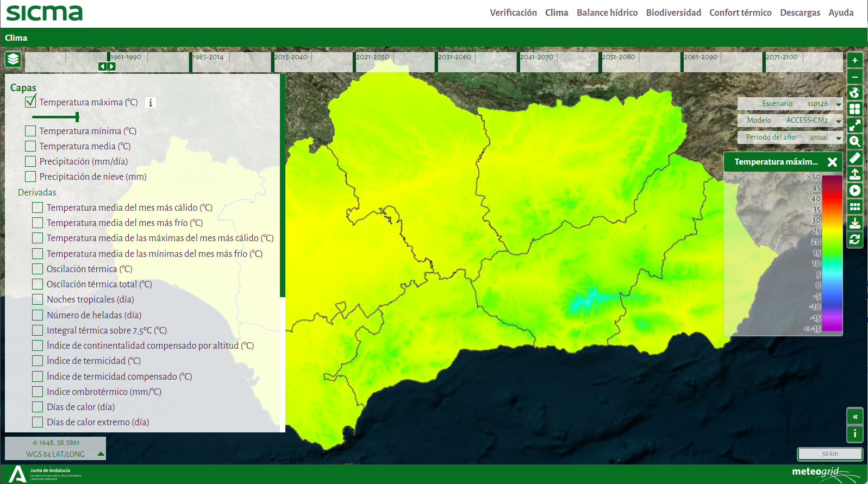Show info for Temperatura máxima layer
The width and height of the screenshot is (868, 484).
click(x=151, y=102)
